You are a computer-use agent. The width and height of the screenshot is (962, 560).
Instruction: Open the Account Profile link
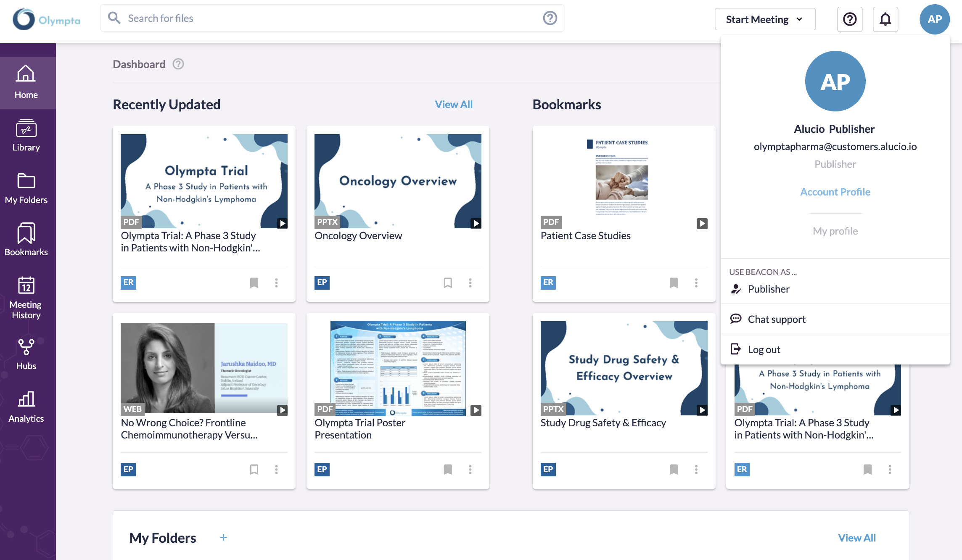click(835, 192)
